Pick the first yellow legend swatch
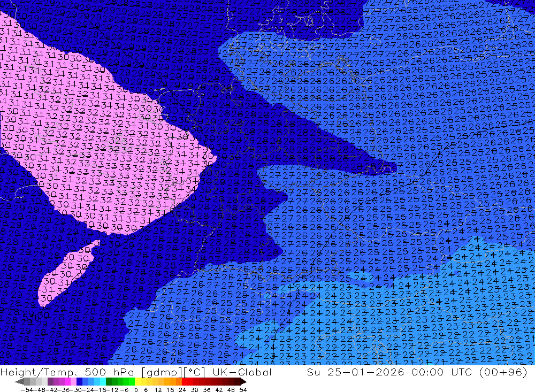The height and width of the screenshot is (392, 535). (x=138, y=382)
